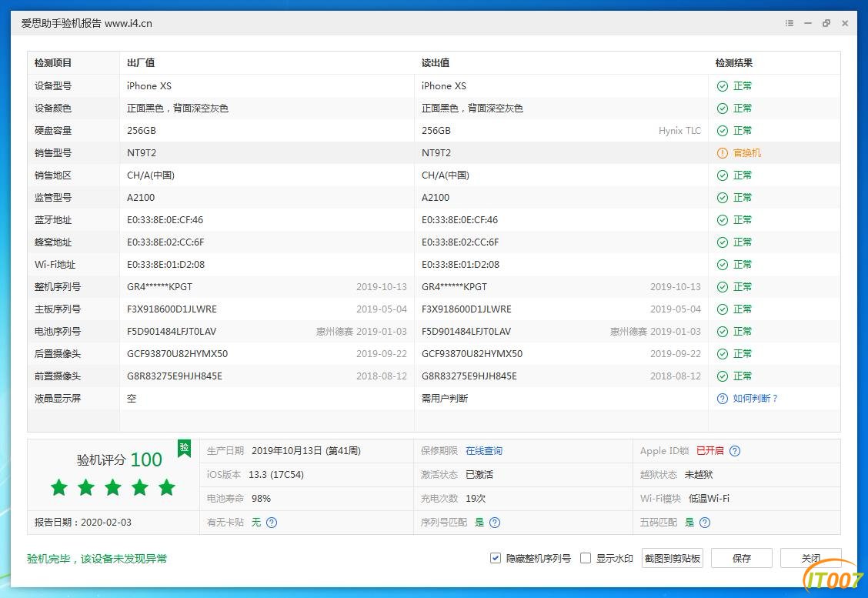Click charge count value 19次
The image size is (868, 598).
[476, 499]
